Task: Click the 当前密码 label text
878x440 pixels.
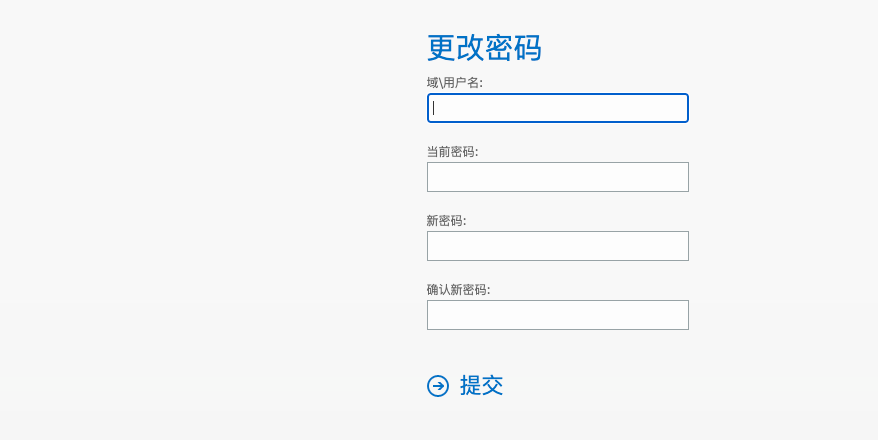Action: (452, 152)
